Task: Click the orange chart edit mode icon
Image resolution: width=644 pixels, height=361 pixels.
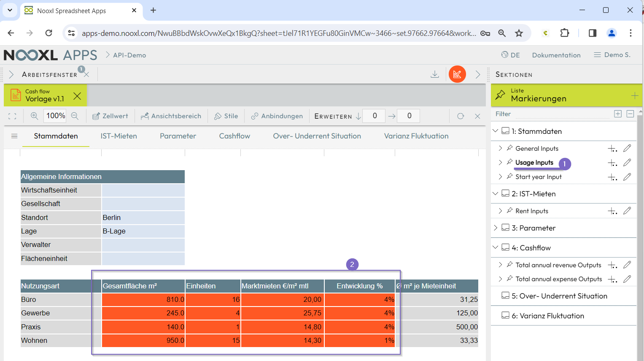Action: pyautogui.click(x=457, y=74)
